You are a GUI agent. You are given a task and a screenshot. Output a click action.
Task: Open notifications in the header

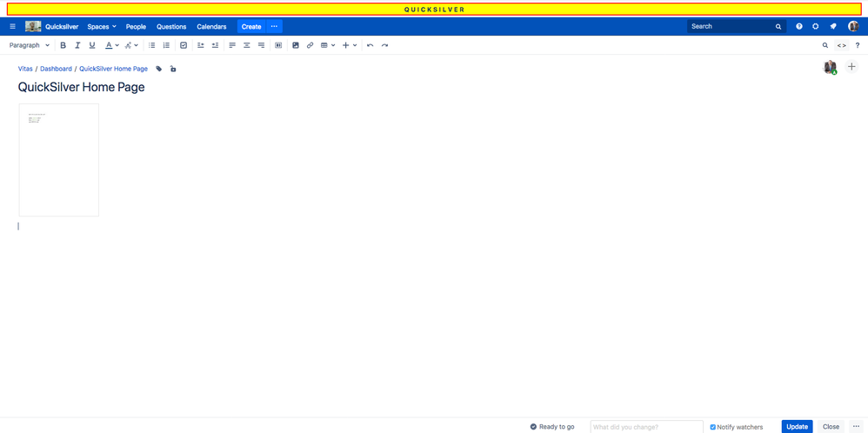coord(833,27)
